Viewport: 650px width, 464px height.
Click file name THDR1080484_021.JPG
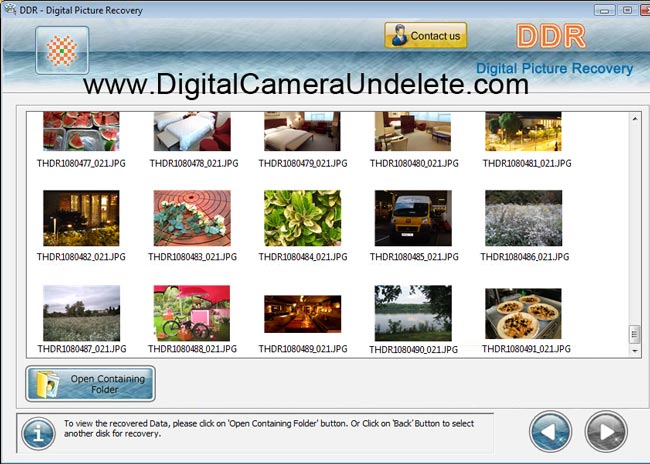pyautogui.click(x=303, y=257)
